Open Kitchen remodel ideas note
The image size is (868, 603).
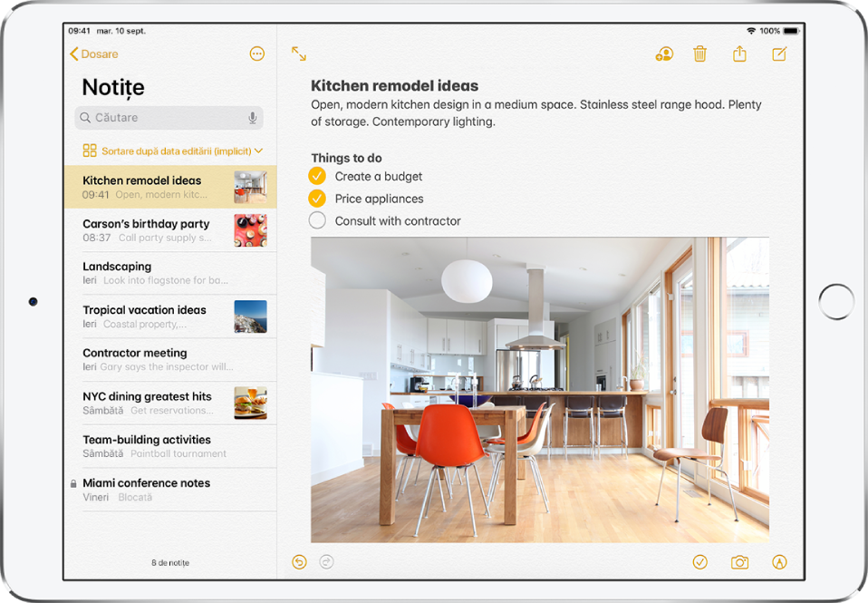(170, 187)
